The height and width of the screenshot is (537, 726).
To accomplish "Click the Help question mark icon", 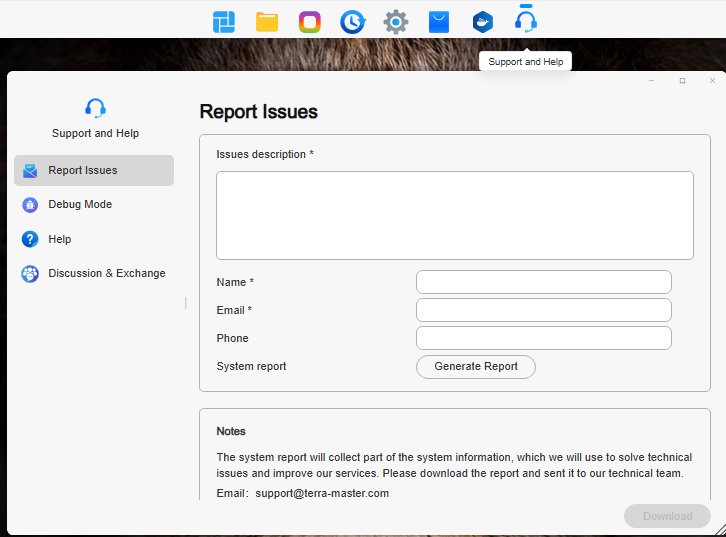I will [x=30, y=239].
